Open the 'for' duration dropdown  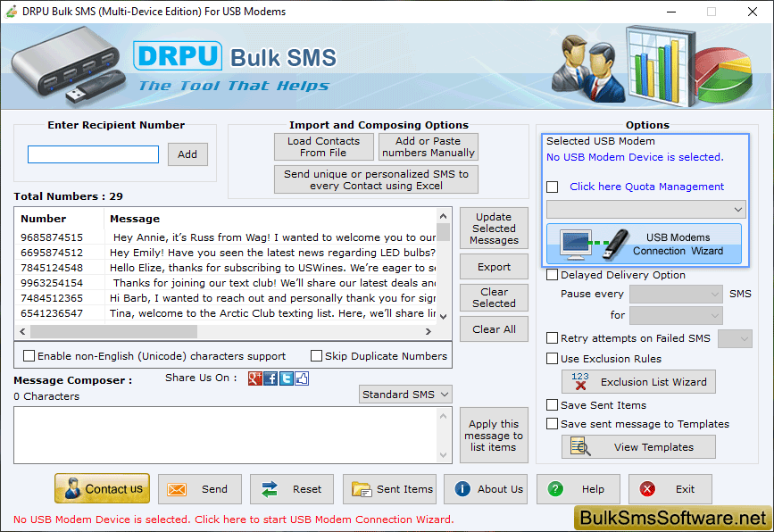(676, 315)
